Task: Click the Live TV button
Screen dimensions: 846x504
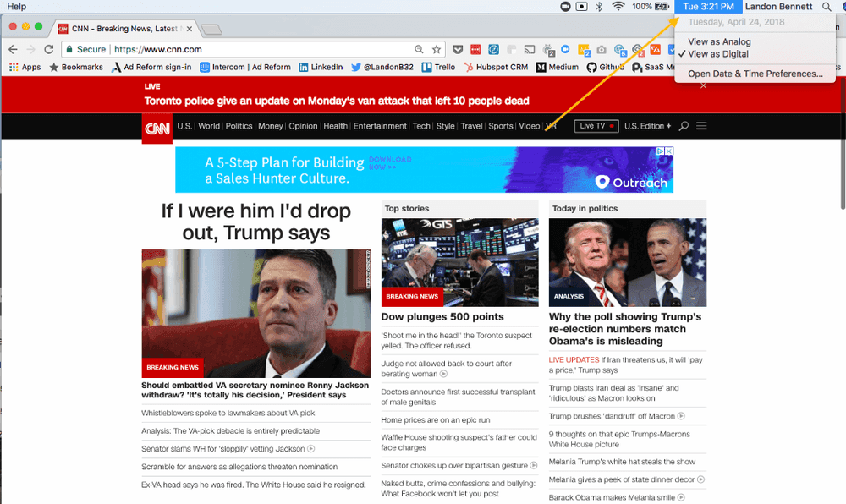Action: click(596, 126)
